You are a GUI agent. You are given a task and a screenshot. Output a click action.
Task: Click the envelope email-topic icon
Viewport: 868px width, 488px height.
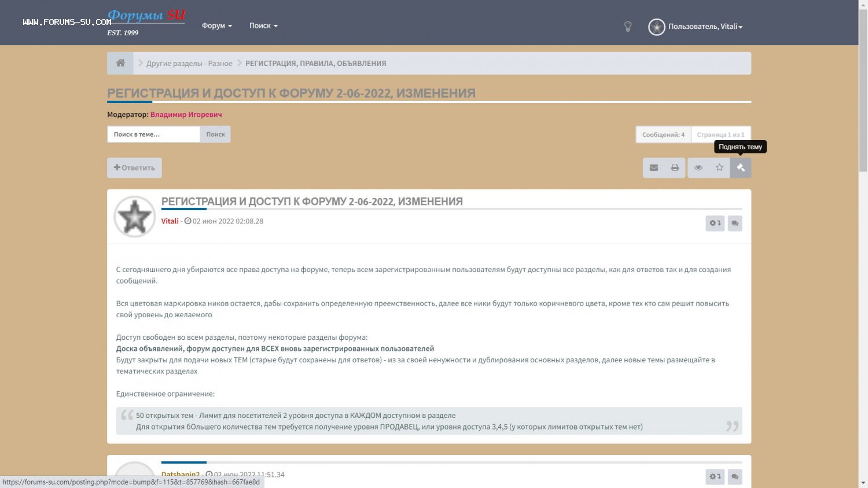click(x=653, y=168)
